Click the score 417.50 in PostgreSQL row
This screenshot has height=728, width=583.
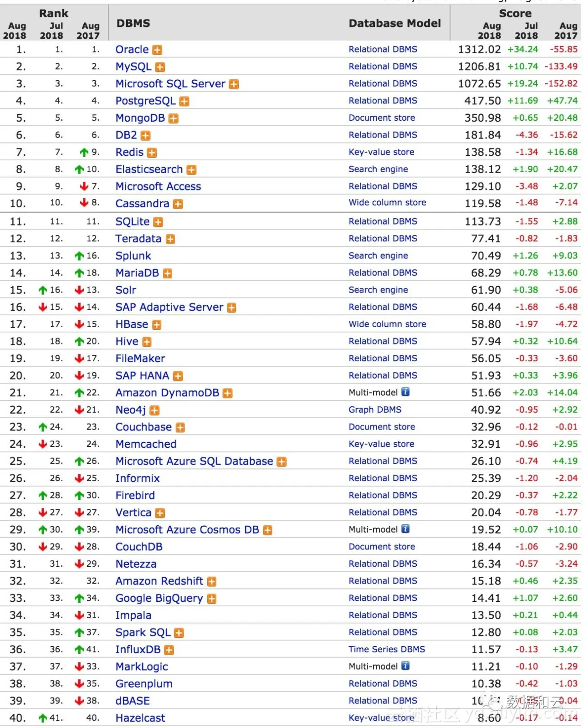click(x=482, y=101)
